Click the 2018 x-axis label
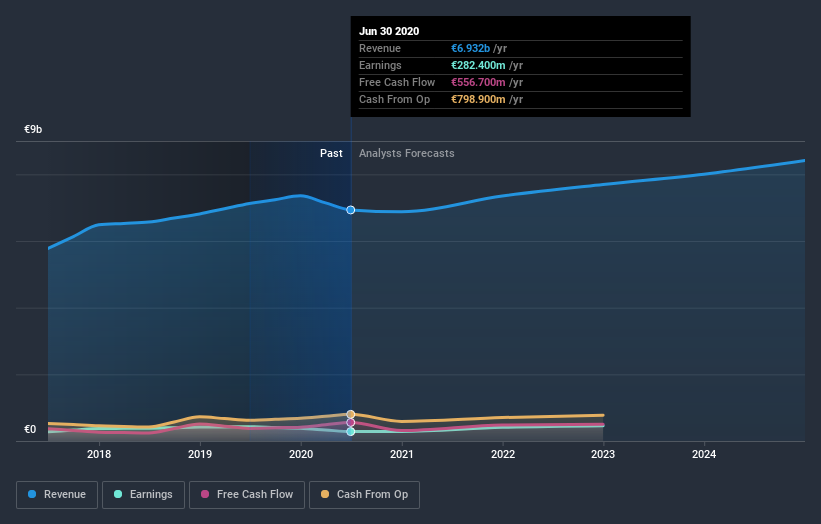 pos(99,454)
